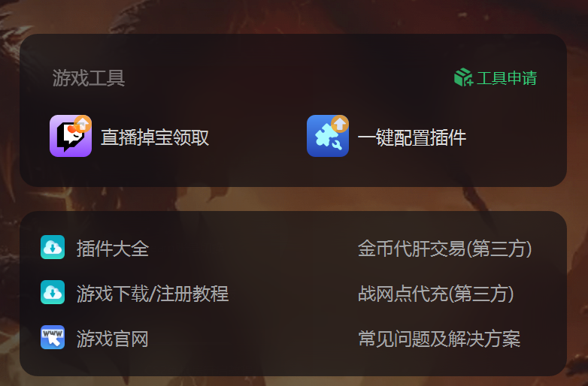This screenshot has height=386, width=588.
Task: Click the blue puzzle 一键配置插件 icon
Action: (328, 136)
